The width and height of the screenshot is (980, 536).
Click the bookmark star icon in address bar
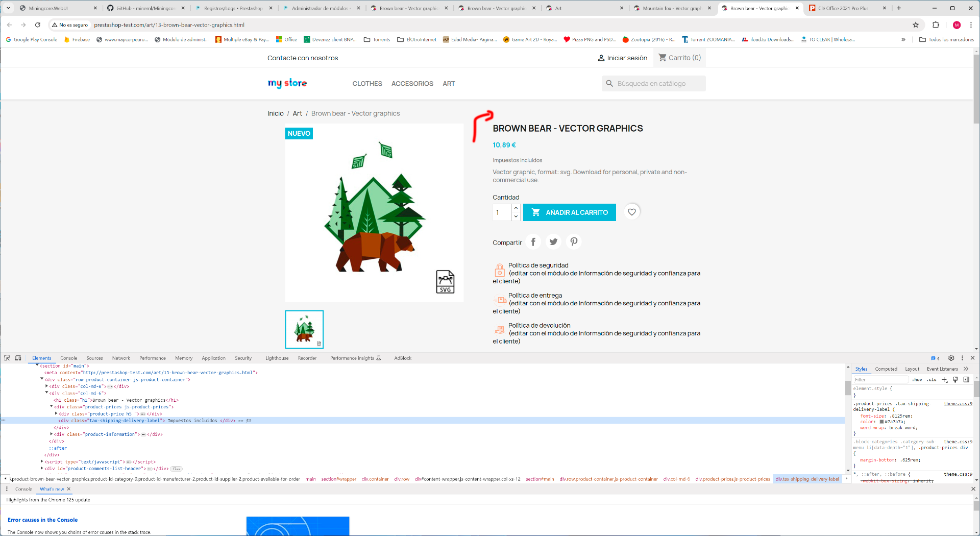click(x=916, y=25)
